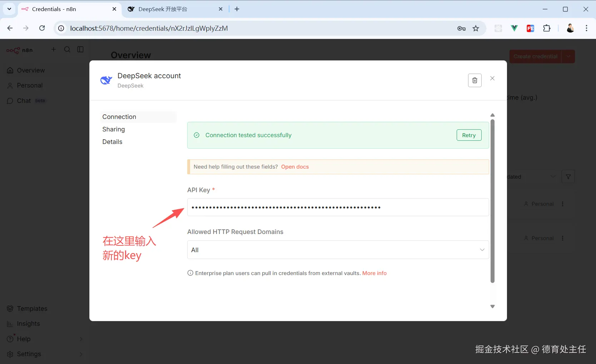Open the saved passwords key icon

tap(461, 28)
